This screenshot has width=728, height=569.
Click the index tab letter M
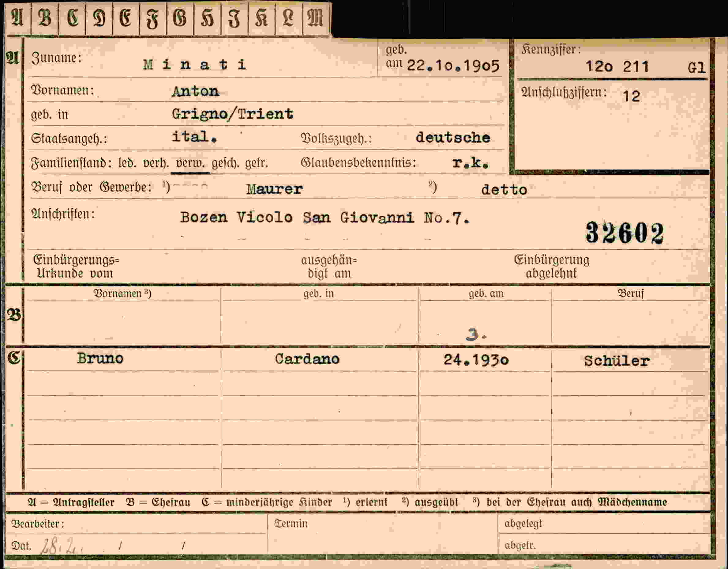pyautogui.click(x=316, y=18)
